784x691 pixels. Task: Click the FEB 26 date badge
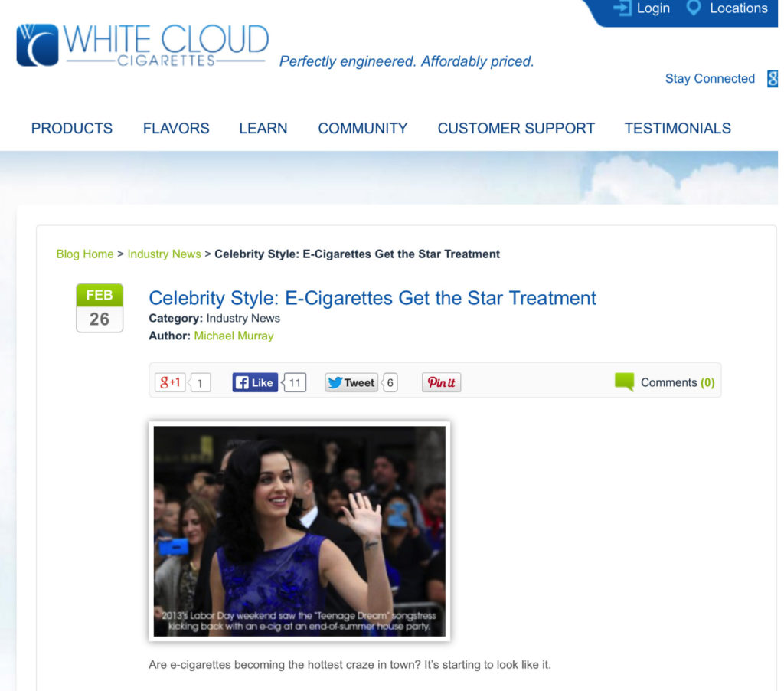point(100,308)
